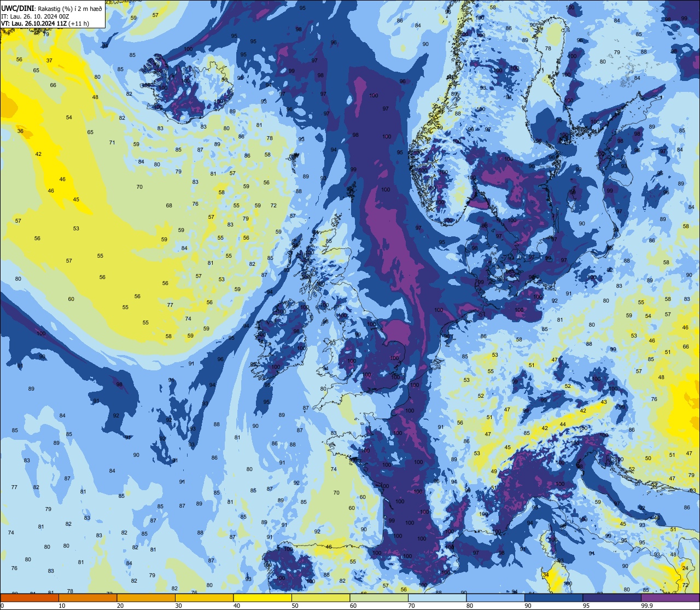Click the humidity value '43' on the map

pos(604,402)
